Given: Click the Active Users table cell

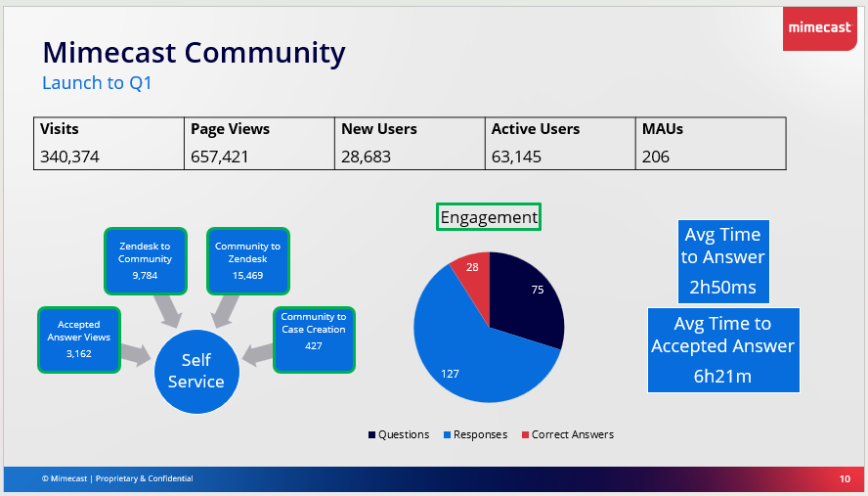Looking at the screenshot, I should (x=561, y=144).
